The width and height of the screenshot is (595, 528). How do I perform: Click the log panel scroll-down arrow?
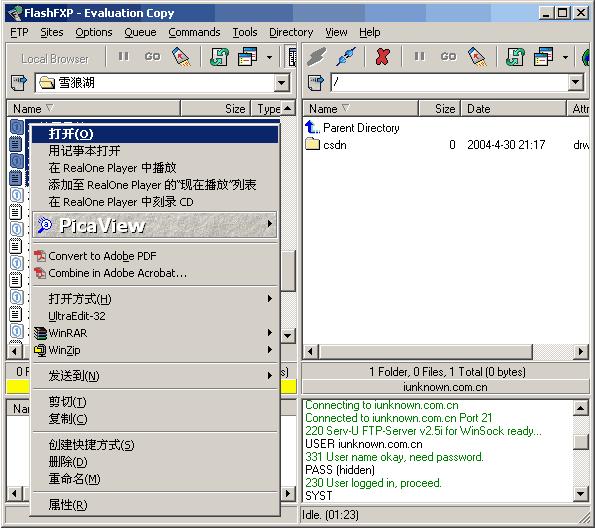tap(580, 494)
